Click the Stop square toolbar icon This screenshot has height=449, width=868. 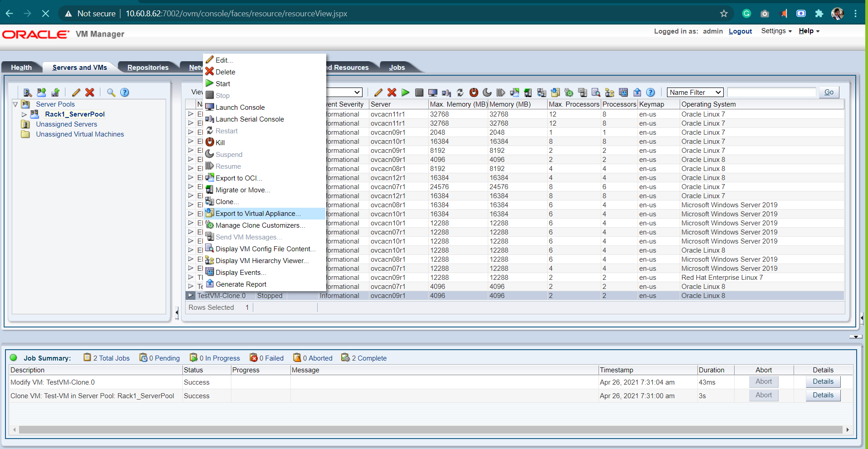tap(419, 93)
